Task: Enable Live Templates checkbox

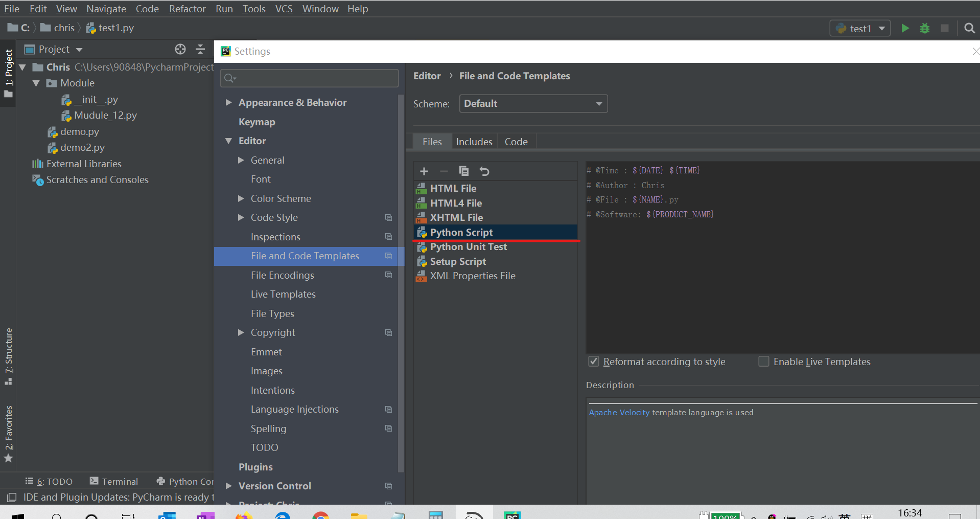Action: pyautogui.click(x=763, y=362)
